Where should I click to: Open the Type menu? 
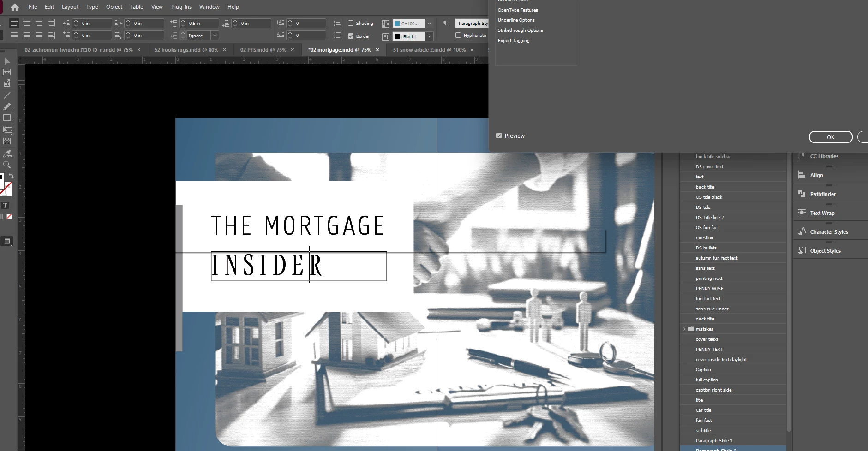click(x=92, y=7)
